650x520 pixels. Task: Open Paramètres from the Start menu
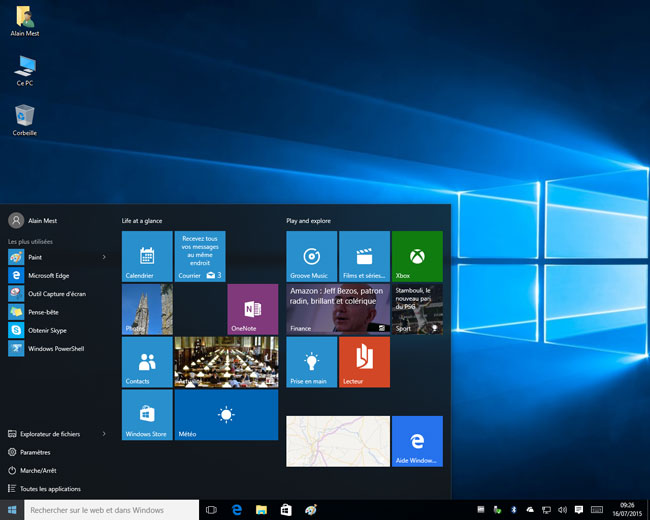[35, 452]
